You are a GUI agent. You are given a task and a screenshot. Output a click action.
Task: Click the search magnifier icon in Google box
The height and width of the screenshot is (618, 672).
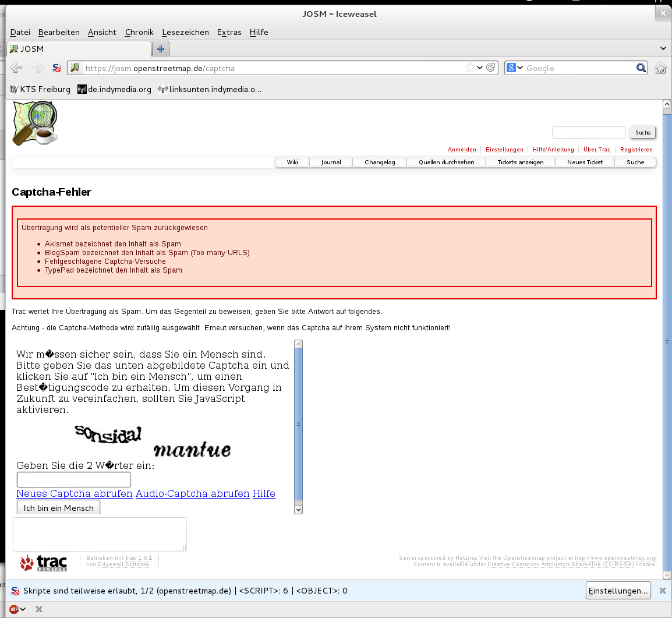[641, 68]
